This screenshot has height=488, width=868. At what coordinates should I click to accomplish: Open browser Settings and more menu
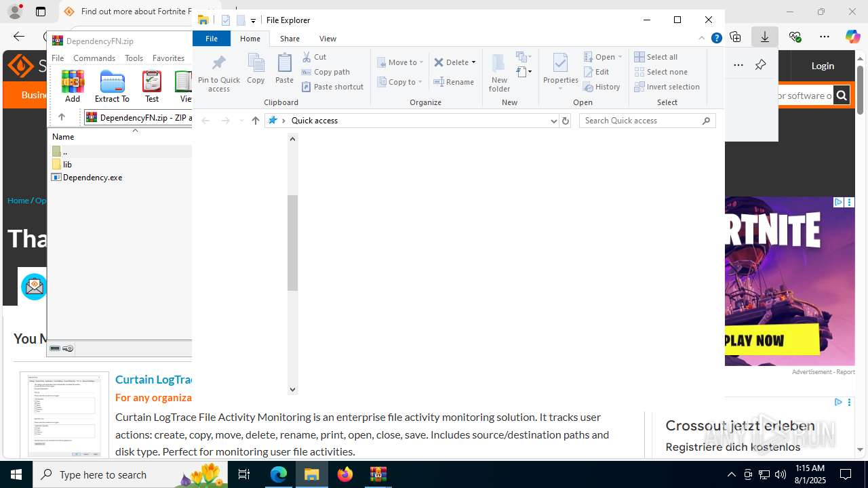pyautogui.click(x=825, y=37)
